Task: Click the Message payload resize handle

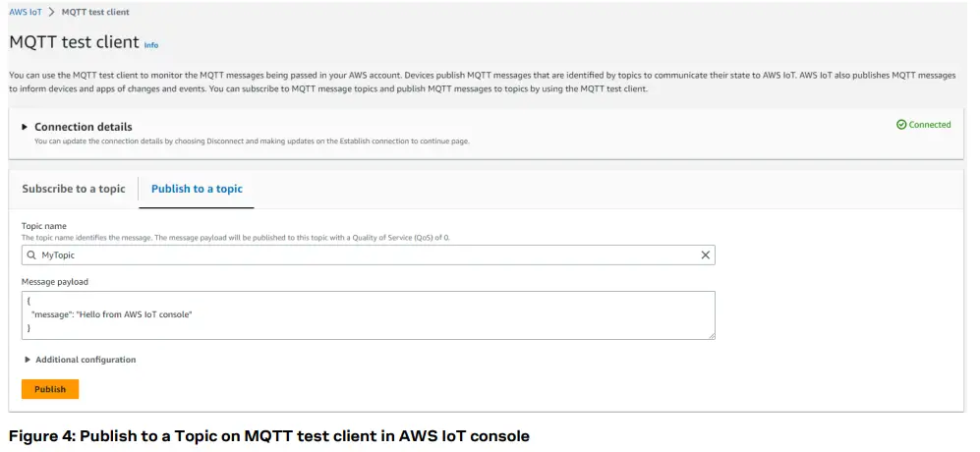Action: point(710,335)
